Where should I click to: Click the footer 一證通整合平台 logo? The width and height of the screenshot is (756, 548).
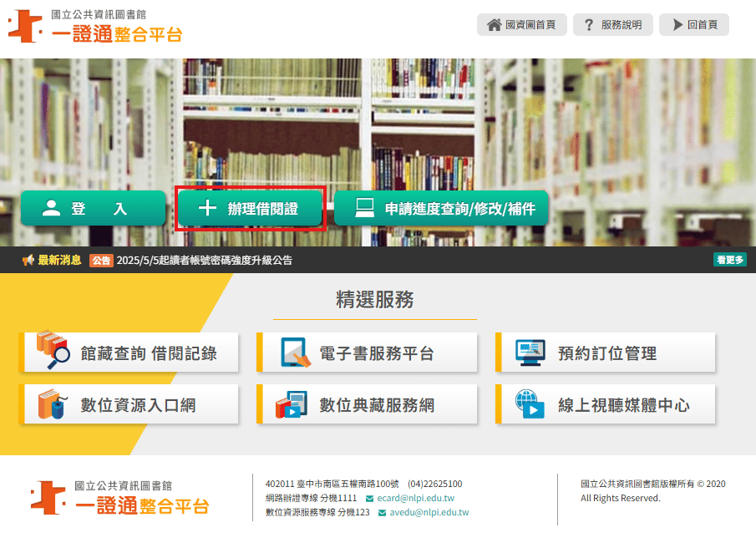tap(119, 498)
